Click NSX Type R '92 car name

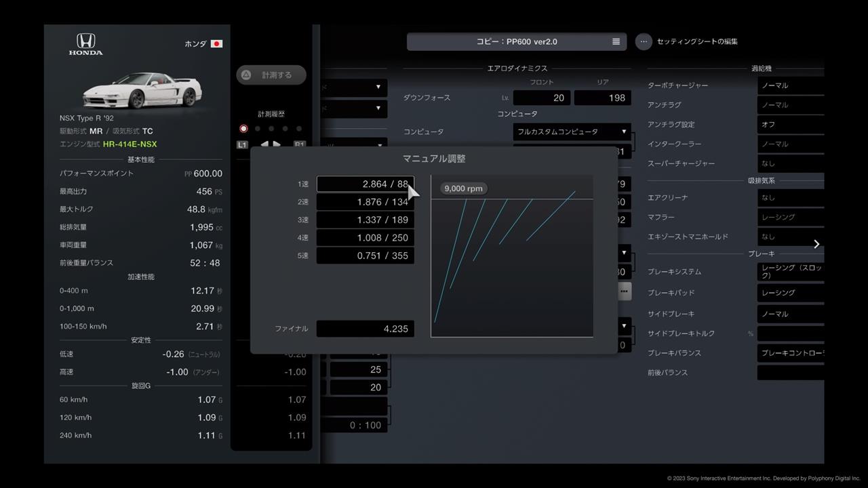(86, 118)
